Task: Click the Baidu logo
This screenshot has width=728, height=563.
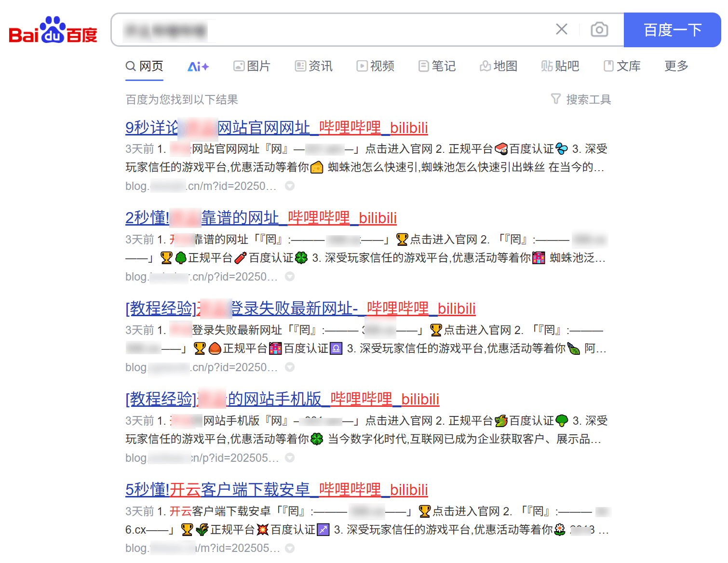Action: tap(53, 30)
